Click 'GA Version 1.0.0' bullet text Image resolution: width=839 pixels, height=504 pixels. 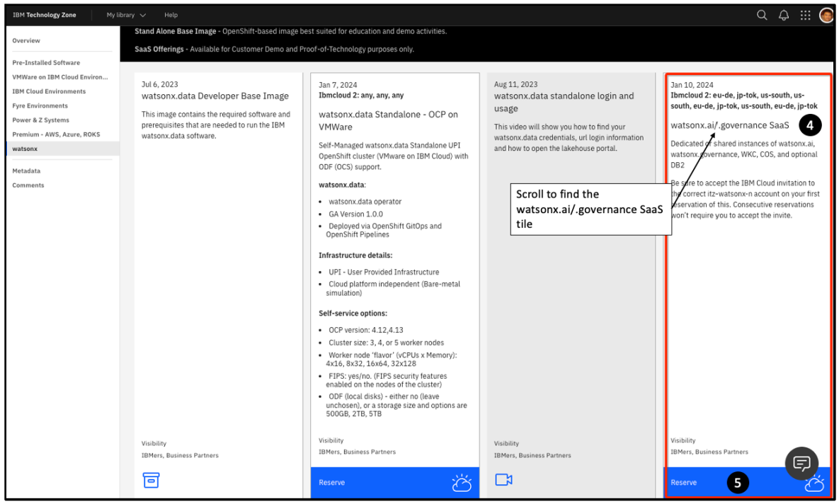point(356,214)
